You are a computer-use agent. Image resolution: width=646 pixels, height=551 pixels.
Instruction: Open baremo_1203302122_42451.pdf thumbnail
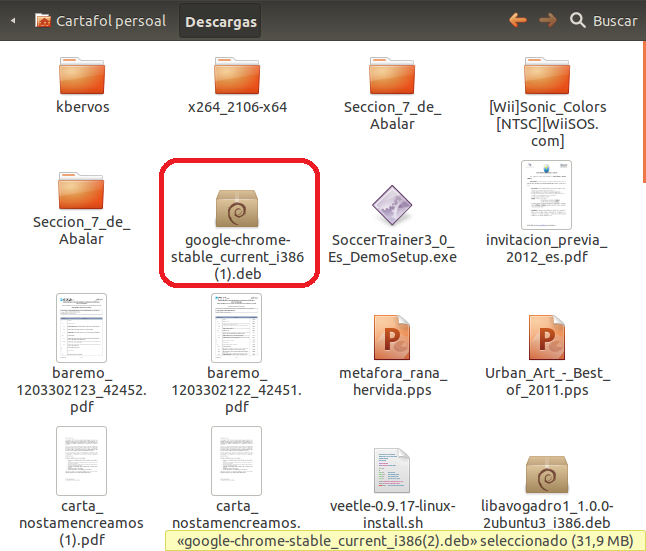[237, 328]
